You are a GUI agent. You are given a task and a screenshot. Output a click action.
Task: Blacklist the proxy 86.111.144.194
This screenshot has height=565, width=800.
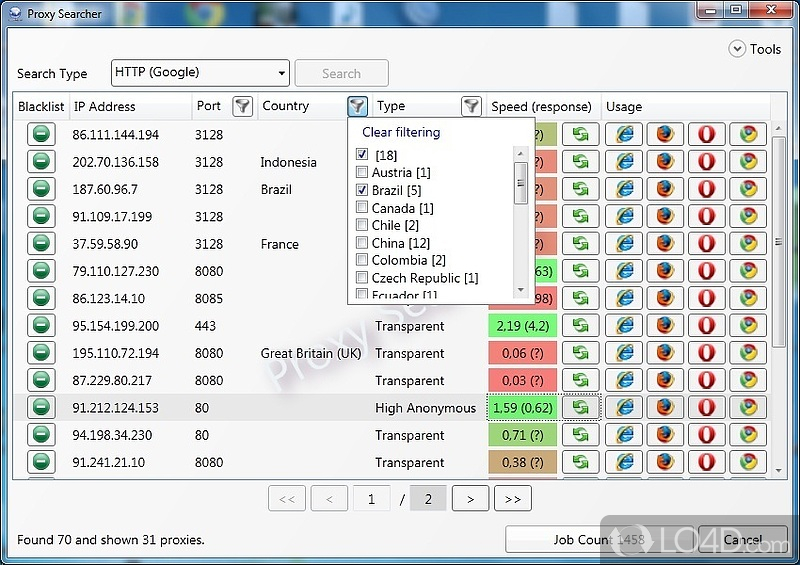pos(40,134)
